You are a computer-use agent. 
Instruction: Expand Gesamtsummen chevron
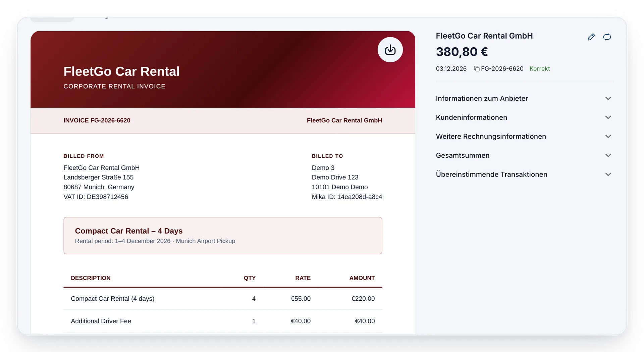pos(608,155)
